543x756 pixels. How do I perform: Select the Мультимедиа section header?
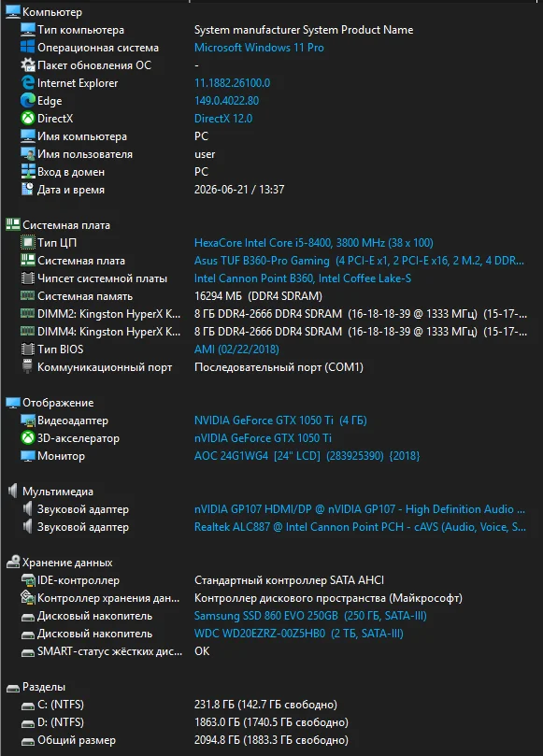click(58, 492)
